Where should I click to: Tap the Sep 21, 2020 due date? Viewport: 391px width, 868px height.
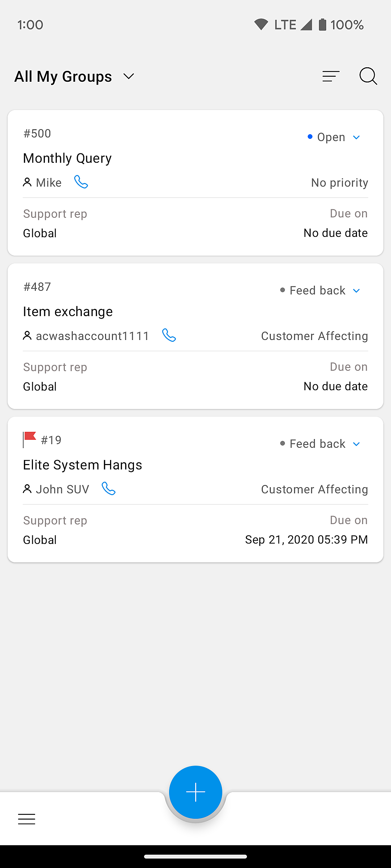tap(306, 540)
